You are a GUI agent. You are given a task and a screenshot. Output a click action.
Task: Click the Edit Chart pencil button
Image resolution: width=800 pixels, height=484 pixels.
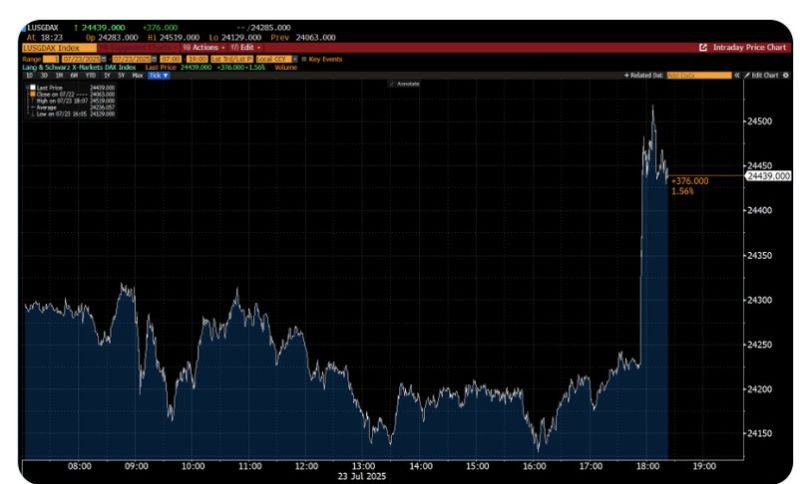click(761, 75)
